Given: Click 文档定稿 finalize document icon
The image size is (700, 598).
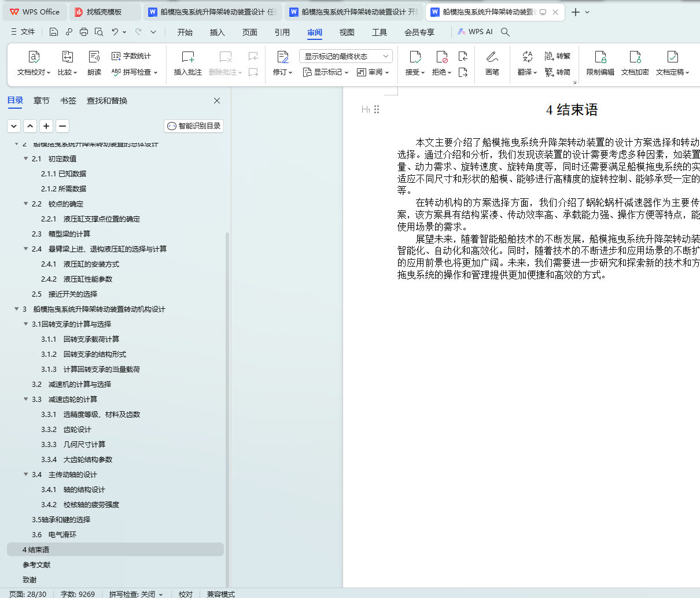Looking at the screenshot, I should tap(672, 57).
